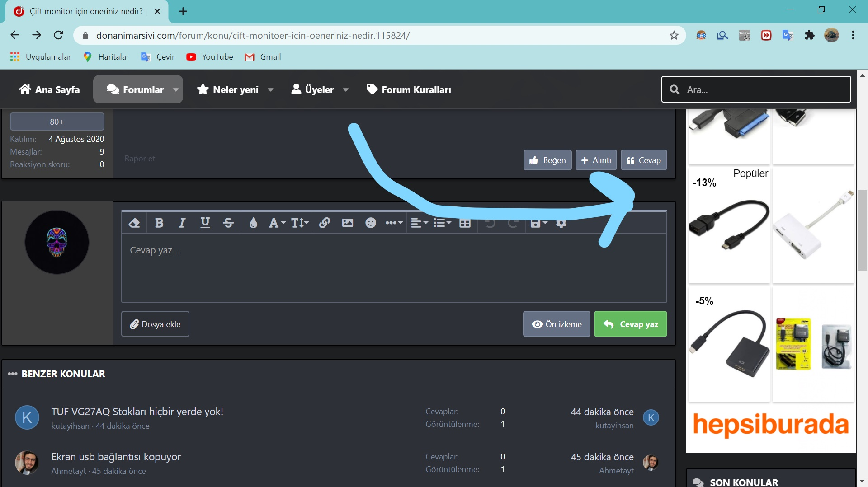Expand the 'Neler yeni' dropdown arrow
This screenshot has height=487, width=868.
coord(270,89)
